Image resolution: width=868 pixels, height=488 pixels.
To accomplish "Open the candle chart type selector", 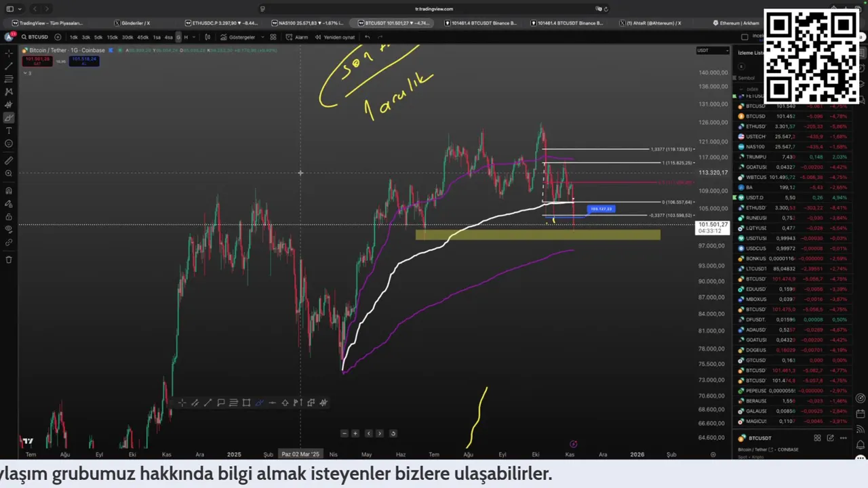I will (208, 37).
